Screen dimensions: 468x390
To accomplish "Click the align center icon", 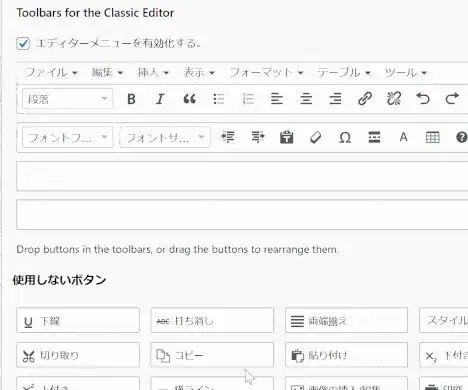I will (306, 99).
